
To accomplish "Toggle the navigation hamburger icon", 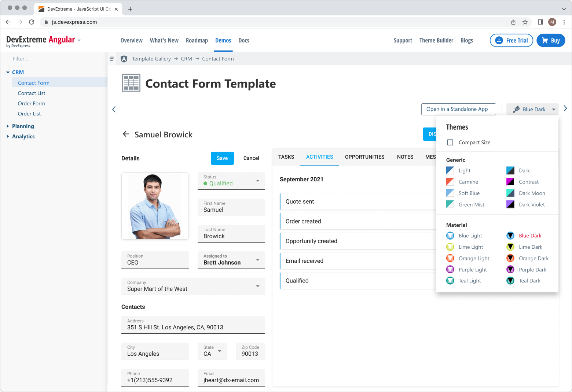I will coord(112,59).
